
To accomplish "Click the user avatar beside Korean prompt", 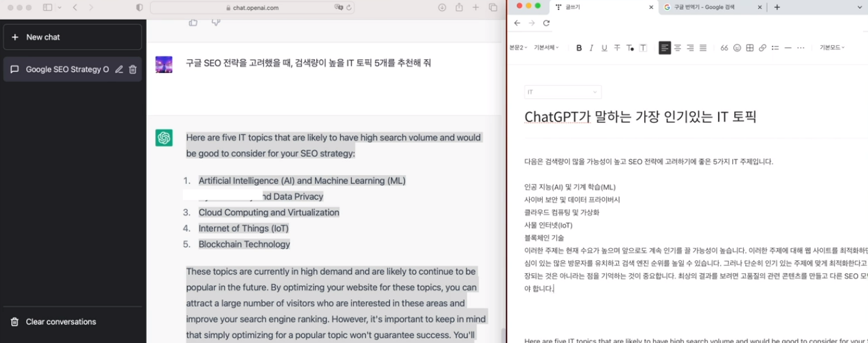I will point(164,64).
